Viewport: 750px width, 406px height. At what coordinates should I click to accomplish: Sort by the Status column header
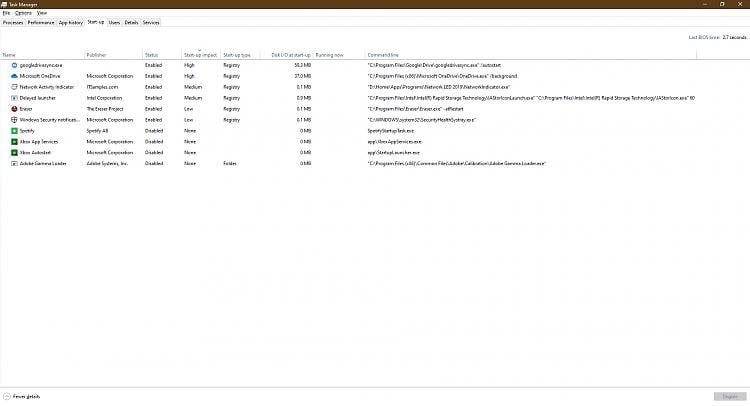pos(162,55)
